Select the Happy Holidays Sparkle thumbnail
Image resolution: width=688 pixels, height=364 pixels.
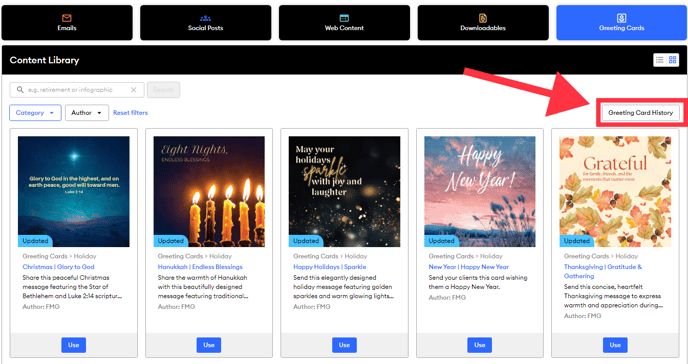click(x=344, y=191)
